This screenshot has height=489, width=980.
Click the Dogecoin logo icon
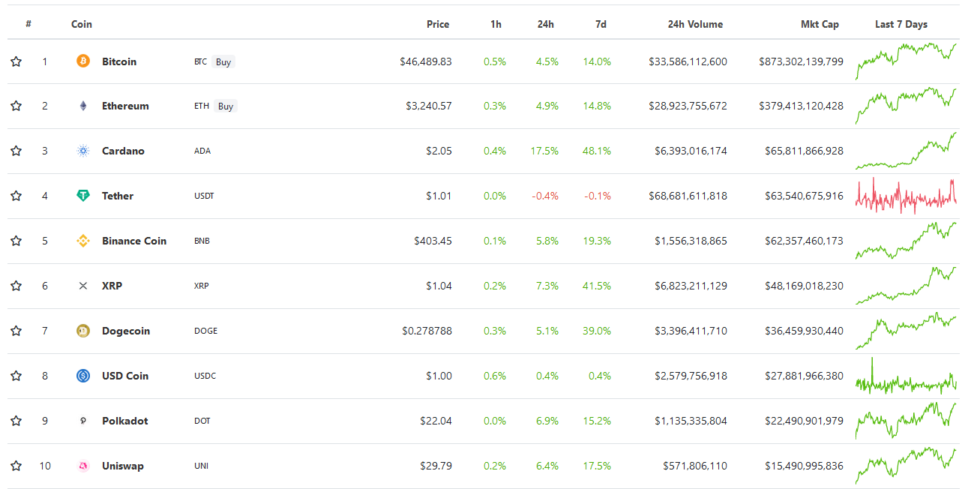(83, 331)
